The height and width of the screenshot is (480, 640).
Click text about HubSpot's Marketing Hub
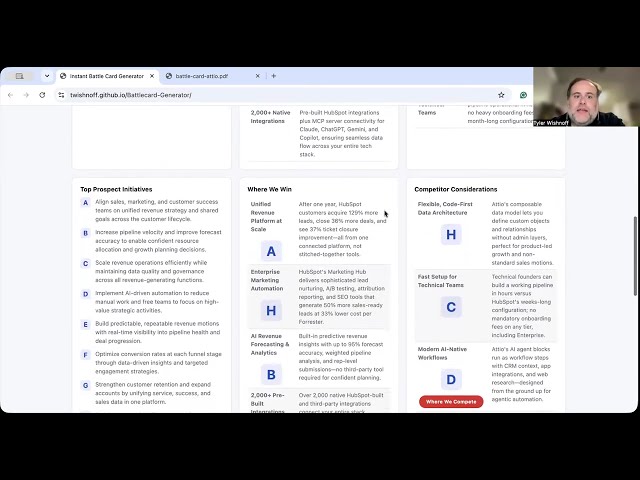342,297
